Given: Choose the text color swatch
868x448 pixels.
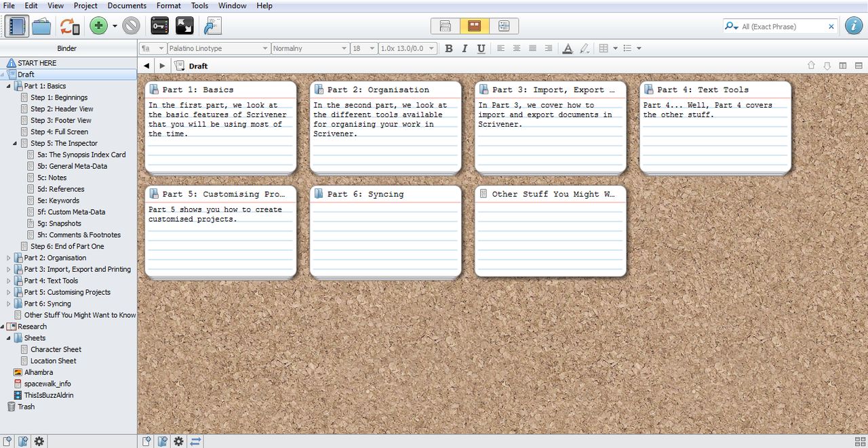Looking at the screenshot, I should 568,48.
